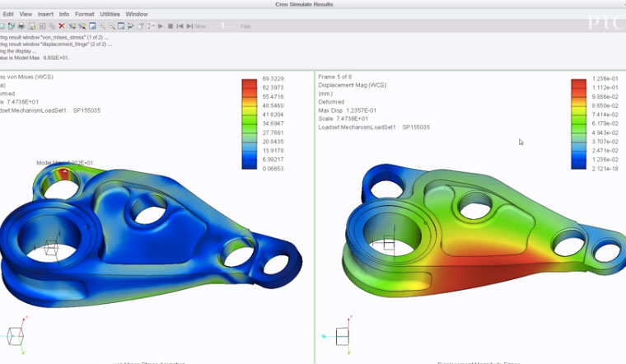
Task: Click the 'Displacement Mag (WCS)' label
Action: [x=353, y=85]
